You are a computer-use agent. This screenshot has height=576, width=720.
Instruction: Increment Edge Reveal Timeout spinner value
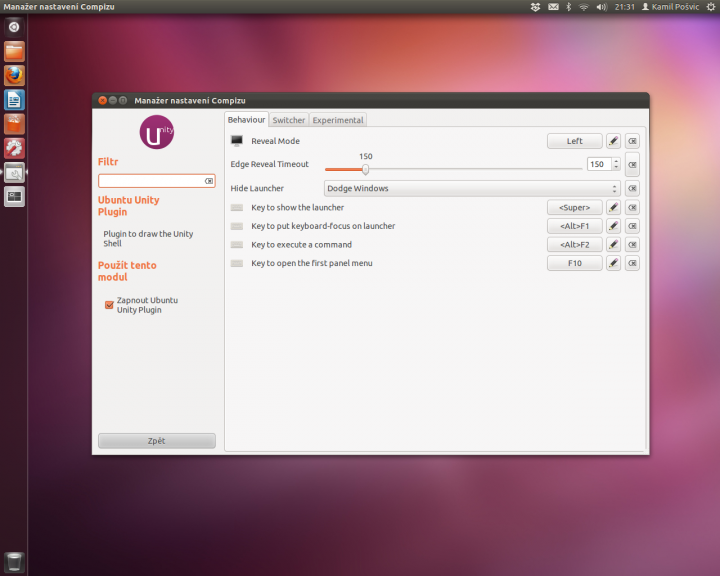(x=616, y=161)
